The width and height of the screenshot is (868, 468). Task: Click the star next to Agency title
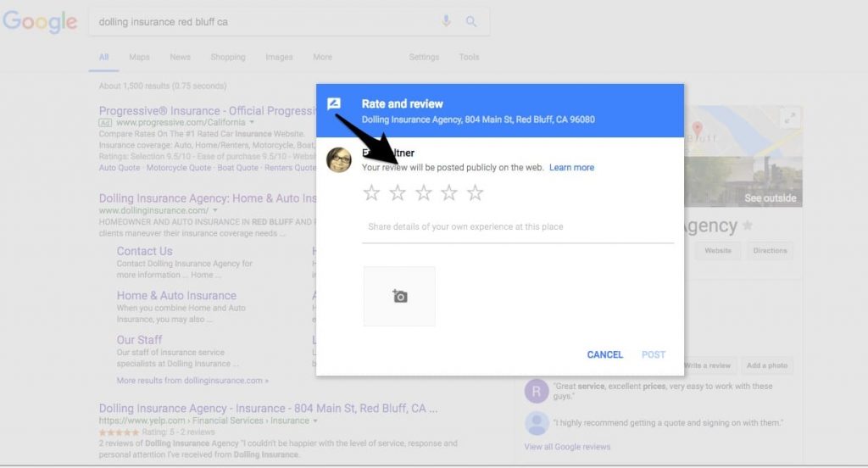748,225
